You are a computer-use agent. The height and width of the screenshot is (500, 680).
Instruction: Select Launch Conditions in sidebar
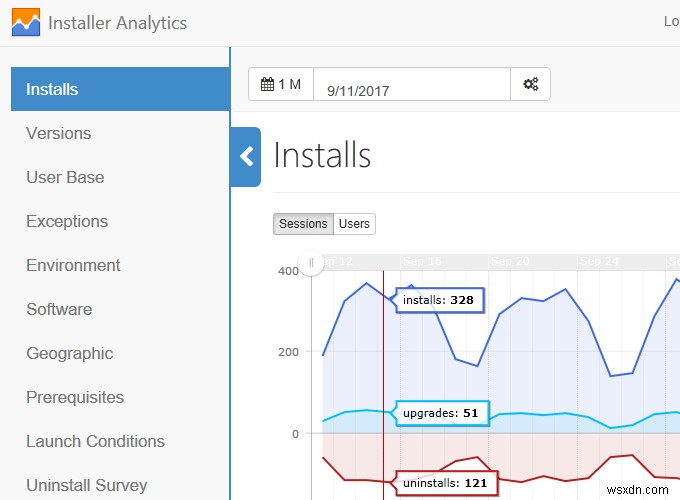[95, 441]
